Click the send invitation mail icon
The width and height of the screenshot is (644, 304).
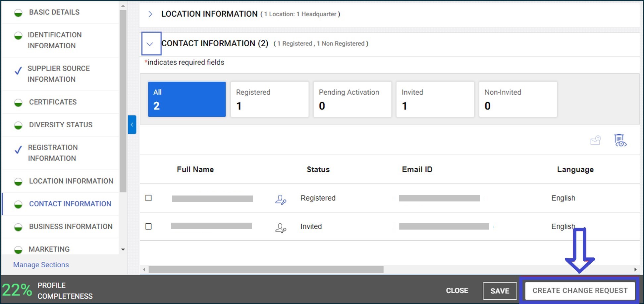tap(595, 140)
